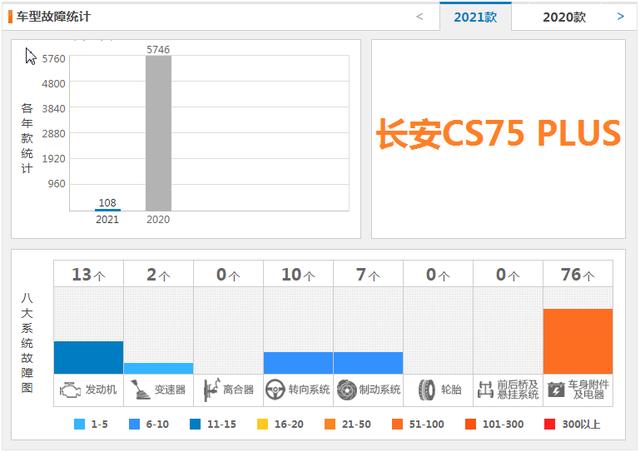Click the 101-300 legend color swatch
Screen dimensions: 640x452
[x=471, y=424]
